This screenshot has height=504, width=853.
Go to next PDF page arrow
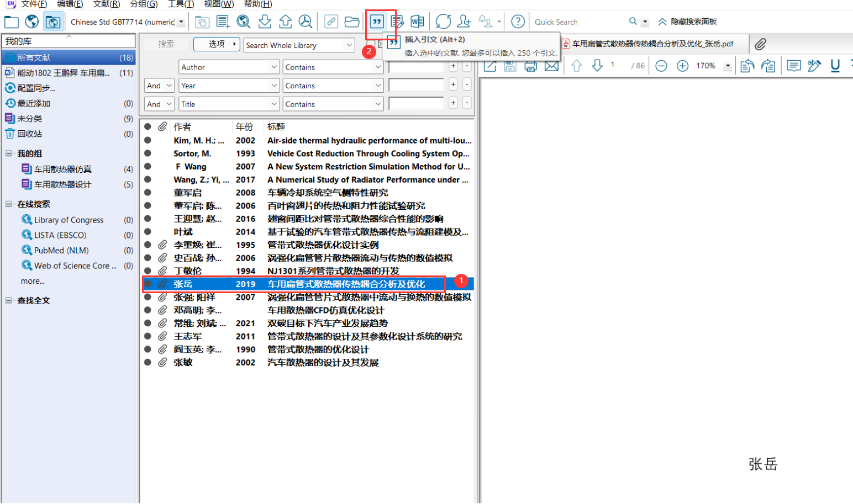[597, 66]
